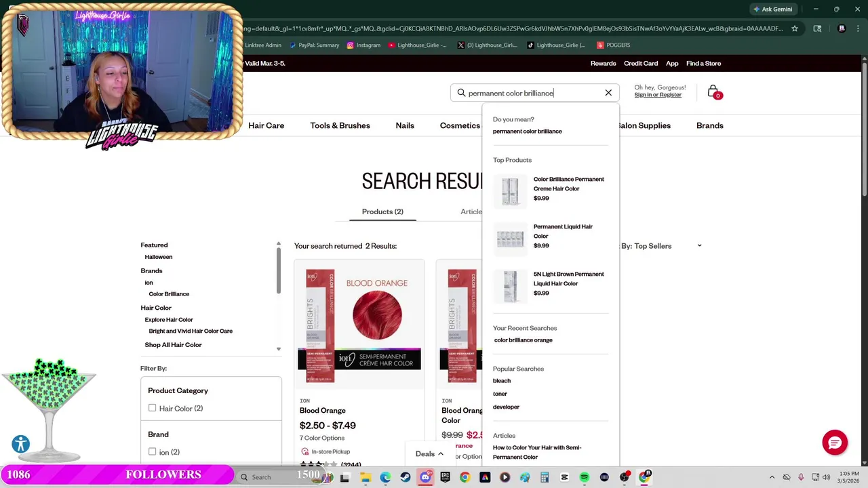
Task: Open the live chat bubble icon
Action: pyautogui.click(x=835, y=443)
